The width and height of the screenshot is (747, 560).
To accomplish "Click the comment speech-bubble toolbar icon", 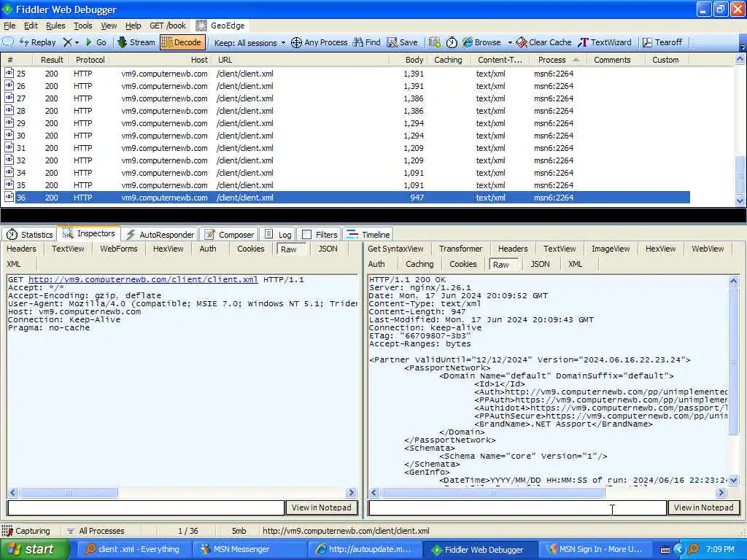I will (x=8, y=42).
